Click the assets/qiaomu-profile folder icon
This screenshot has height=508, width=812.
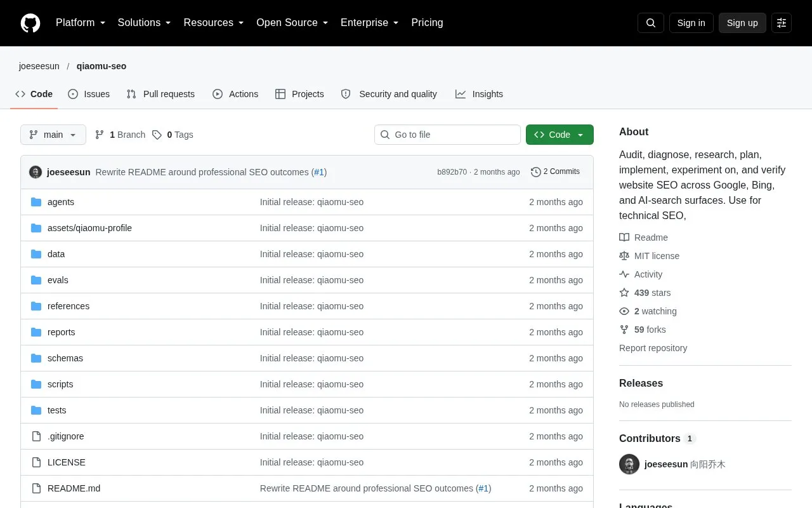point(36,228)
